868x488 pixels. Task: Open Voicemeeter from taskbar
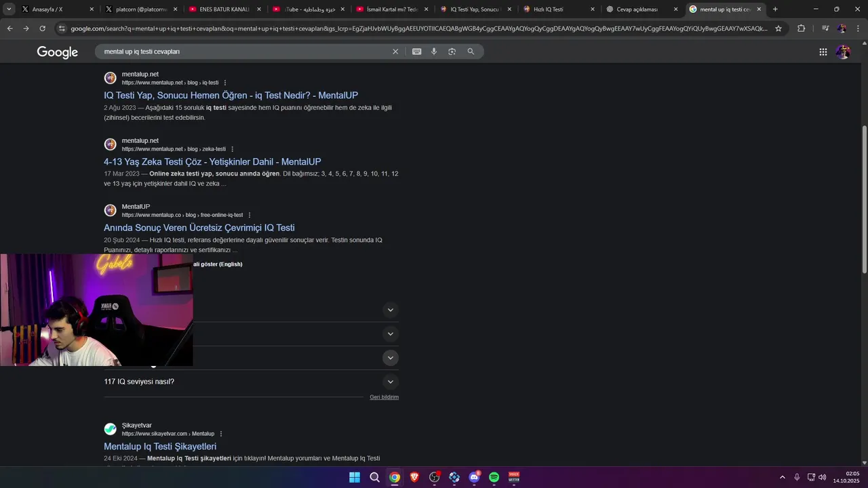tap(514, 477)
